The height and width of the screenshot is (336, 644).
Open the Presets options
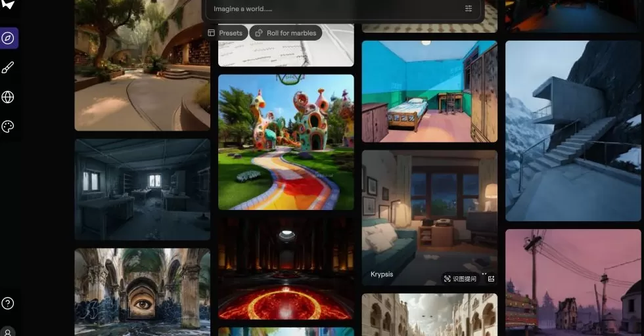coord(225,33)
